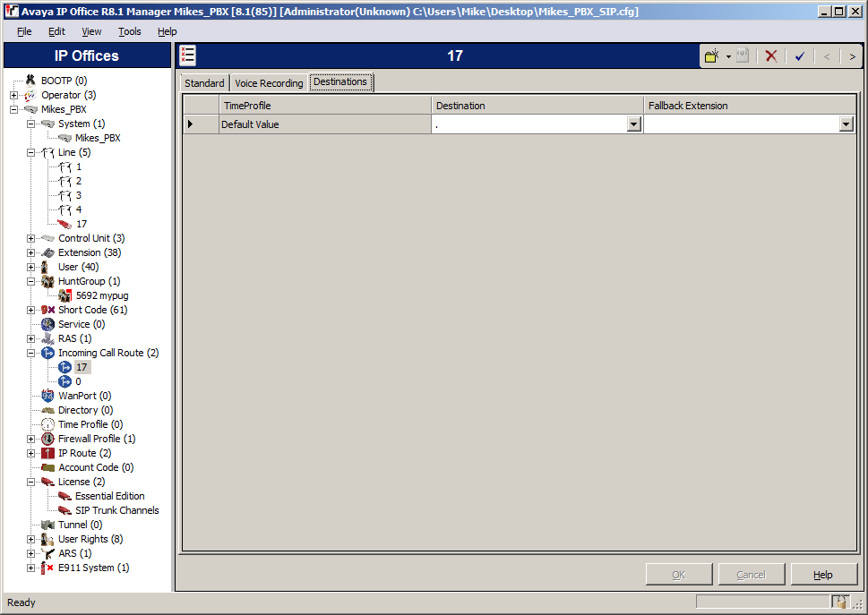This screenshot has height=615, width=868.
Task: Switch to the Standard tab
Action: click(x=204, y=83)
